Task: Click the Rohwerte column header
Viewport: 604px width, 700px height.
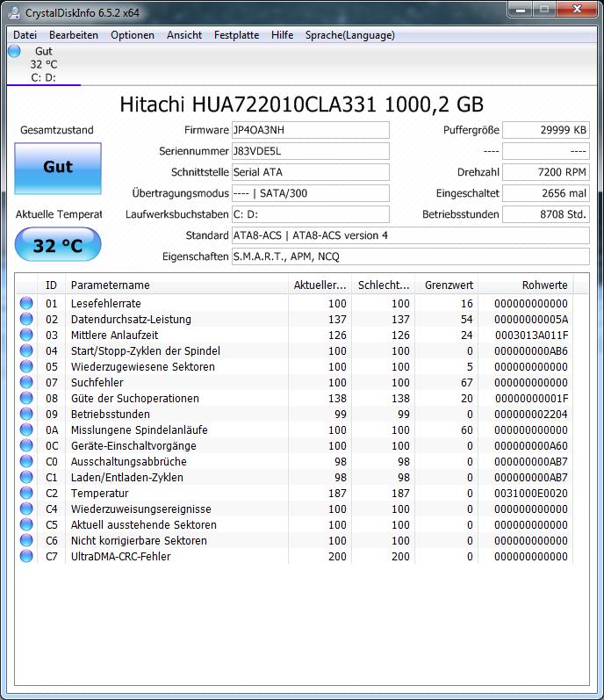Action: (526, 285)
